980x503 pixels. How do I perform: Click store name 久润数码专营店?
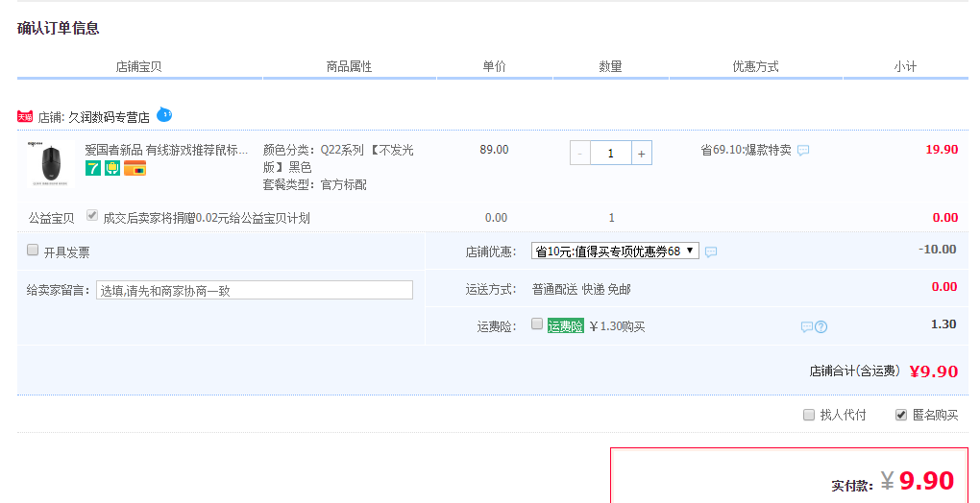point(109,117)
